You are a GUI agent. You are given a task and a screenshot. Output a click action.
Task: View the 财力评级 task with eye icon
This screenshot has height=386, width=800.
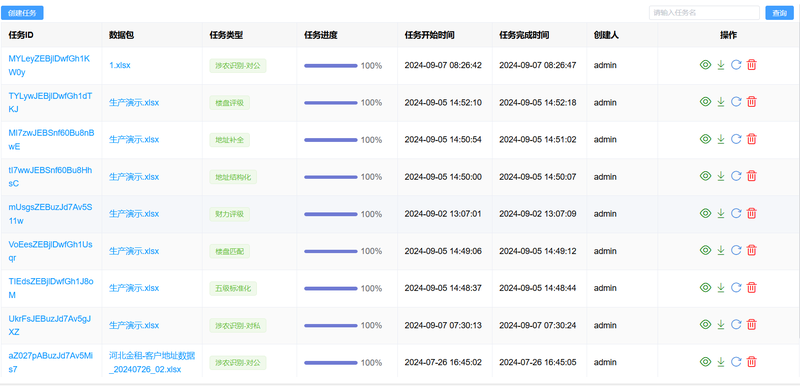pos(705,213)
